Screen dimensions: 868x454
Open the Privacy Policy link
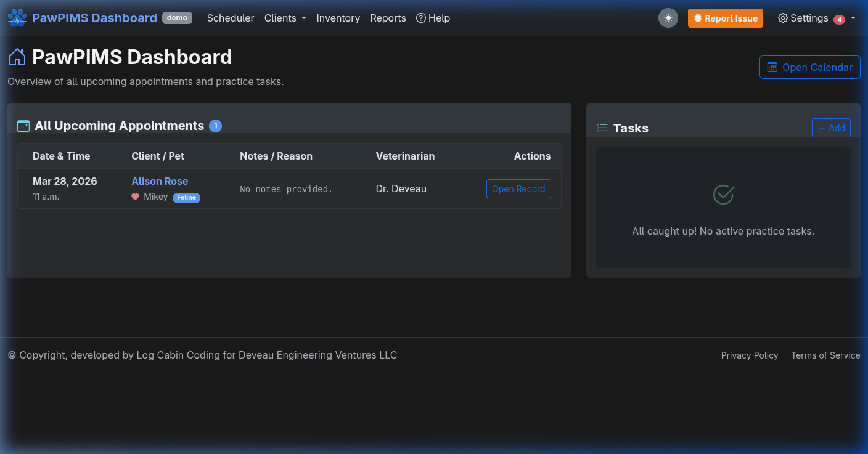pyautogui.click(x=750, y=355)
